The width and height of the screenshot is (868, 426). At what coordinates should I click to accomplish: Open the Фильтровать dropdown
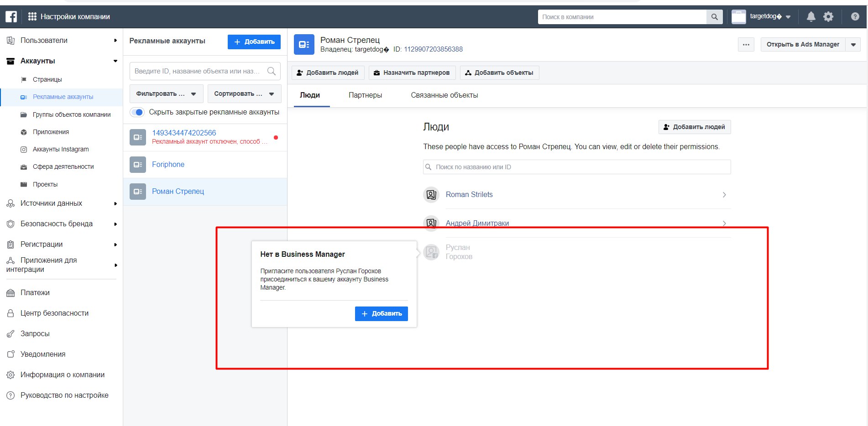pyautogui.click(x=166, y=94)
